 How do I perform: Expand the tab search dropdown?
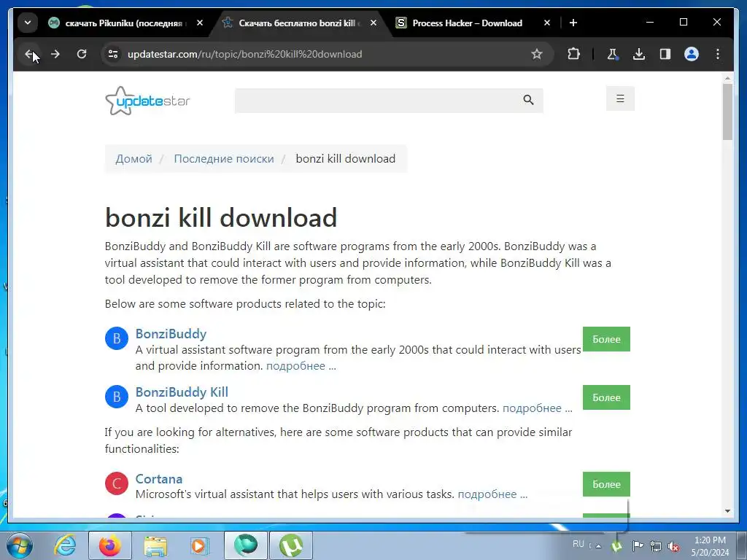pyautogui.click(x=28, y=23)
